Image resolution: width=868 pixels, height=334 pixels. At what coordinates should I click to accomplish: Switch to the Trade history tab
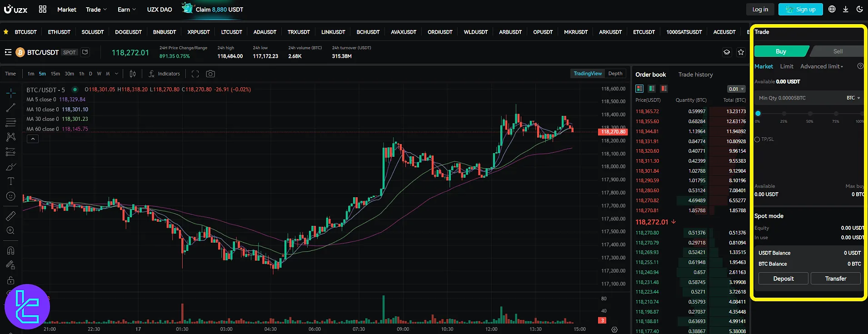coord(695,75)
